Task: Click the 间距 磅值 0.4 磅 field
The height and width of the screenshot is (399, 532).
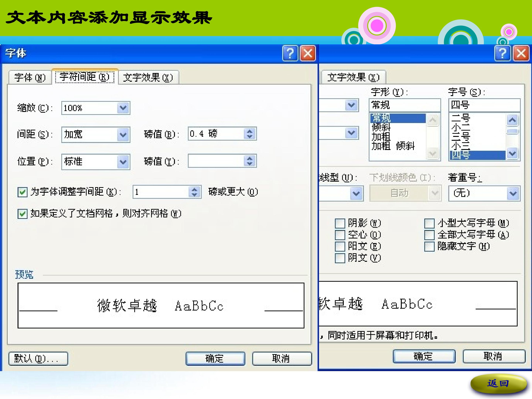Action: click(216, 134)
